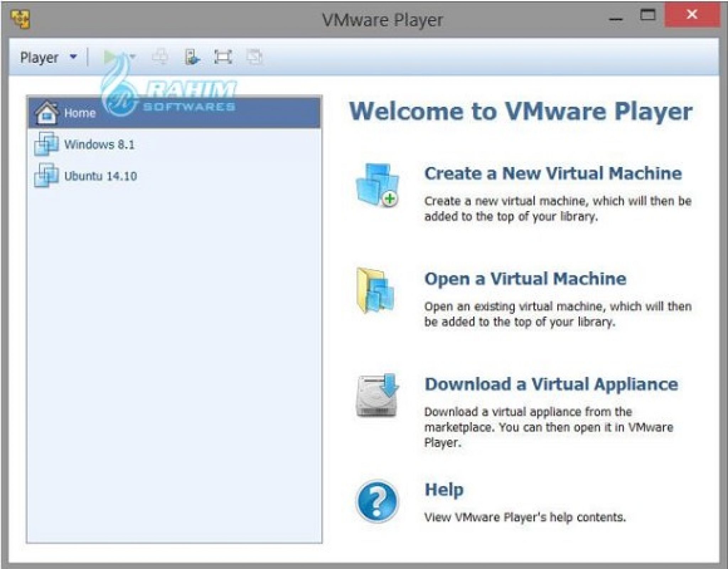Click empty area in the VM library panel
The height and width of the screenshot is (569, 728).
[174, 356]
